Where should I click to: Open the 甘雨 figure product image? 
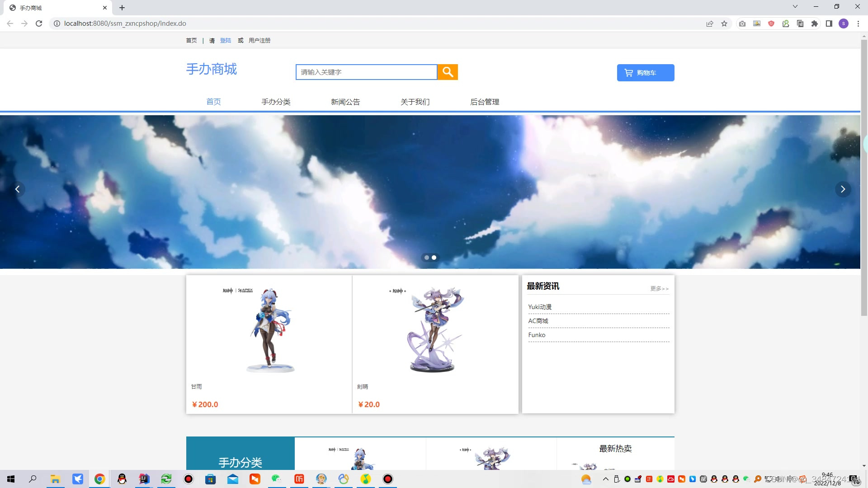[x=269, y=330]
